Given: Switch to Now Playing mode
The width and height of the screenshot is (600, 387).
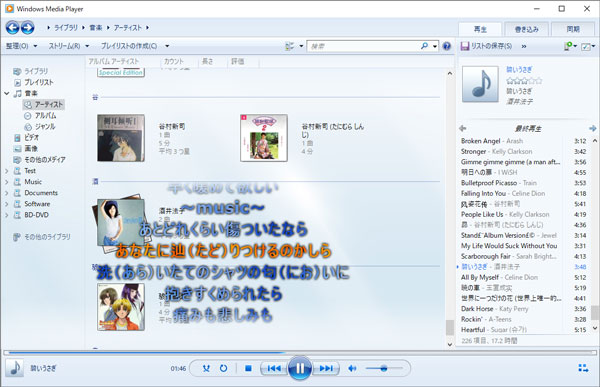Looking at the screenshot, I should point(583,368).
